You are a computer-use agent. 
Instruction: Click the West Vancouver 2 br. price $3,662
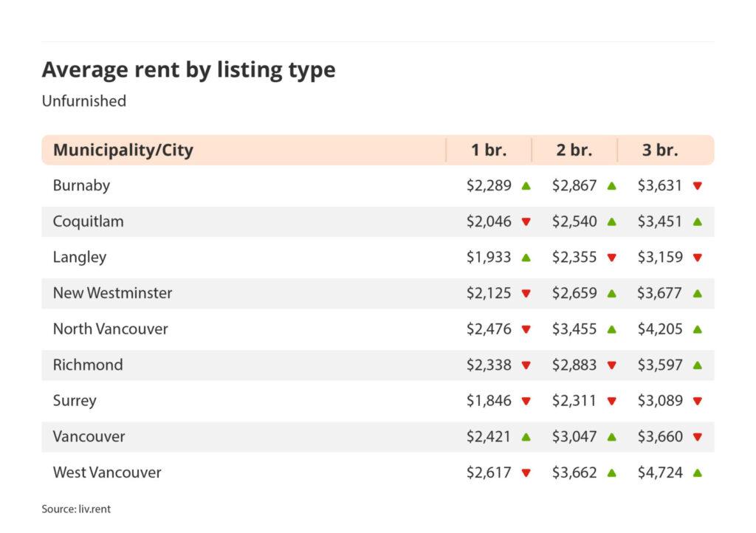tap(574, 472)
